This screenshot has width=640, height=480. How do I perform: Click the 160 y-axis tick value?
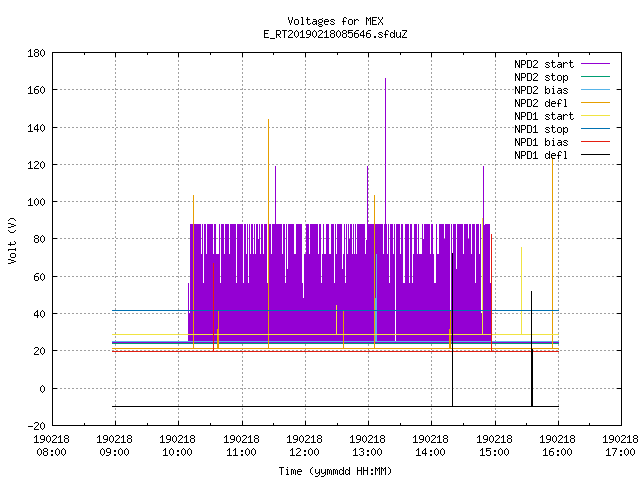[x=36, y=90]
